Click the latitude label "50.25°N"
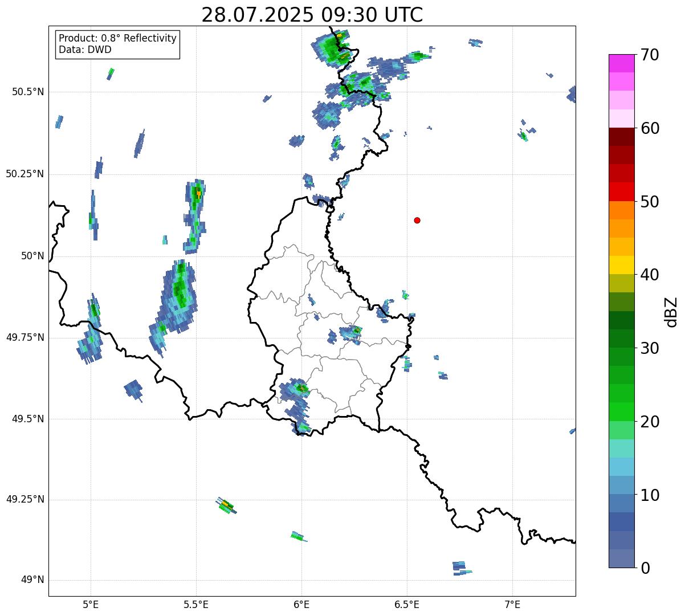The image size is (685, 616). [x=25, y=174]
